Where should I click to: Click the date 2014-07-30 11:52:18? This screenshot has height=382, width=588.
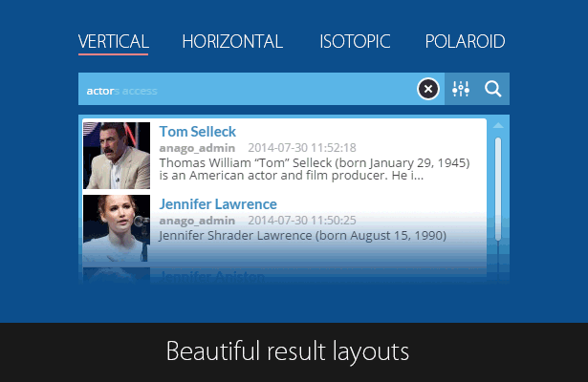tap(302, 148)
